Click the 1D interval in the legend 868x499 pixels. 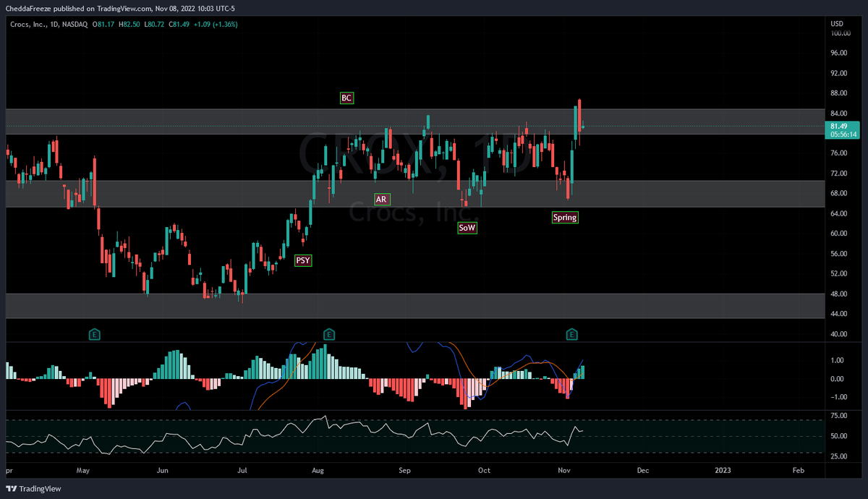click(54, 25)
